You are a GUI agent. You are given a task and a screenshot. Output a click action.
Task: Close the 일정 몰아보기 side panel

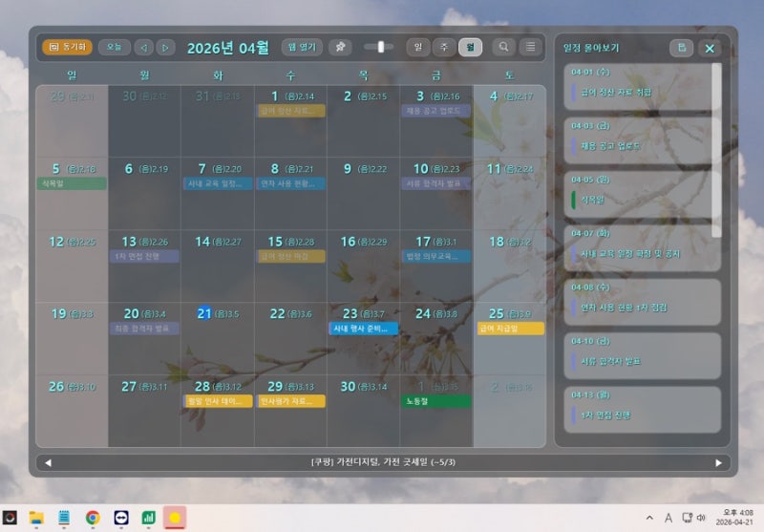tap(710, 48)
